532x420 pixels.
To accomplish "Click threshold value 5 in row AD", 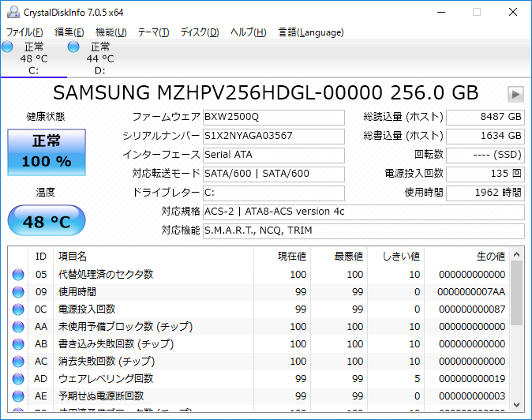I will (x=418, y=379).
